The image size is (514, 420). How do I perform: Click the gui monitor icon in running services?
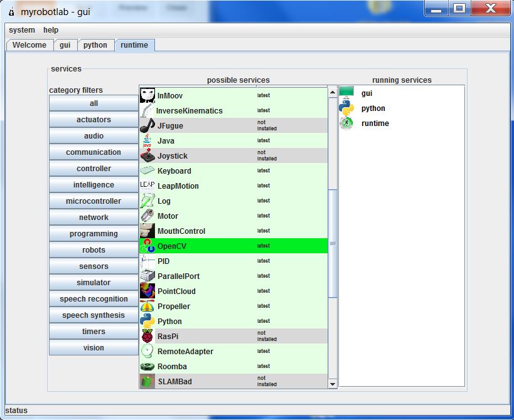click(x=347, y=93)
